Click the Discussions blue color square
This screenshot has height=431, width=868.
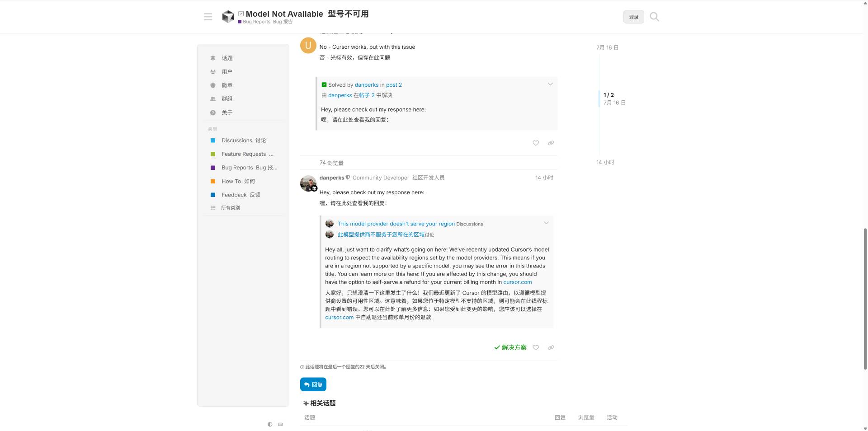[x=213, y=140]
